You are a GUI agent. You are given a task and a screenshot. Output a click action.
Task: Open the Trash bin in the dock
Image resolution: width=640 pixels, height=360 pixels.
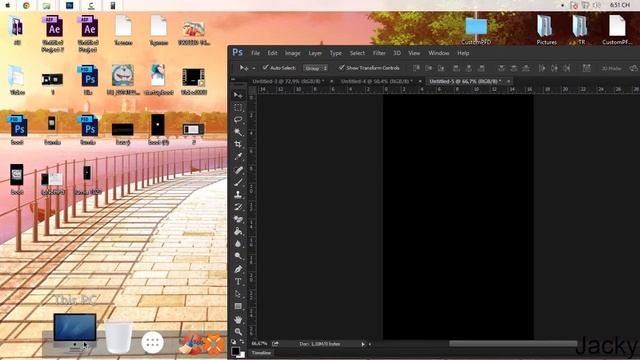119,337
